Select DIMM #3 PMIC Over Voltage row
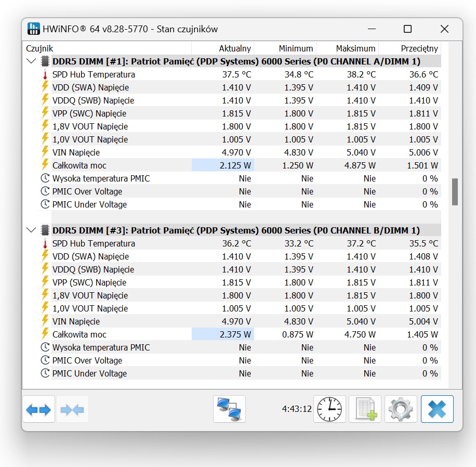The width and height of the screenshot is (476, 467). 87,360
